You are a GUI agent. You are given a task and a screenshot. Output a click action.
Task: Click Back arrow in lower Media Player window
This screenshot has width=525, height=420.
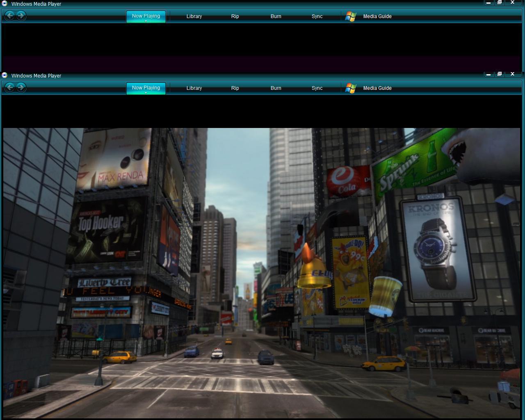point(9,87)
